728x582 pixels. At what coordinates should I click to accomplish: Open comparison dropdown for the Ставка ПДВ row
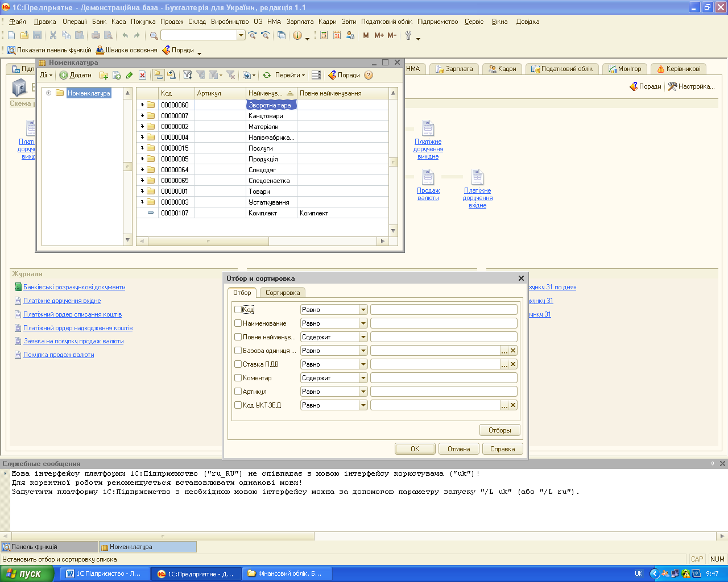363,364
